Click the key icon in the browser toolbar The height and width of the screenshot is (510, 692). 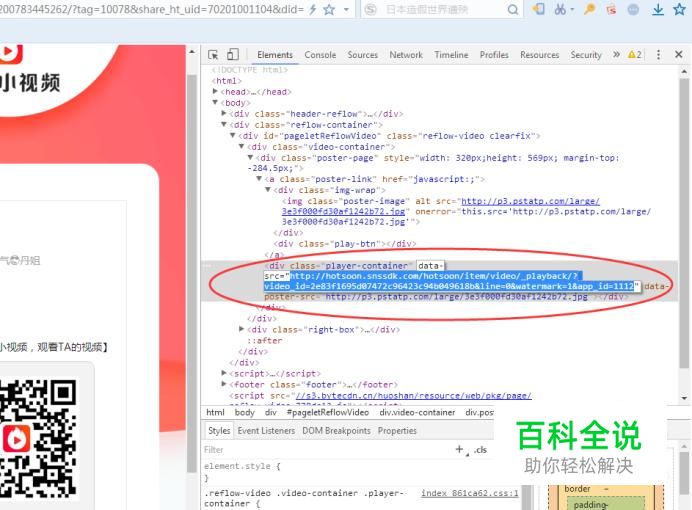pyautogui.click(x=589, y=9)
